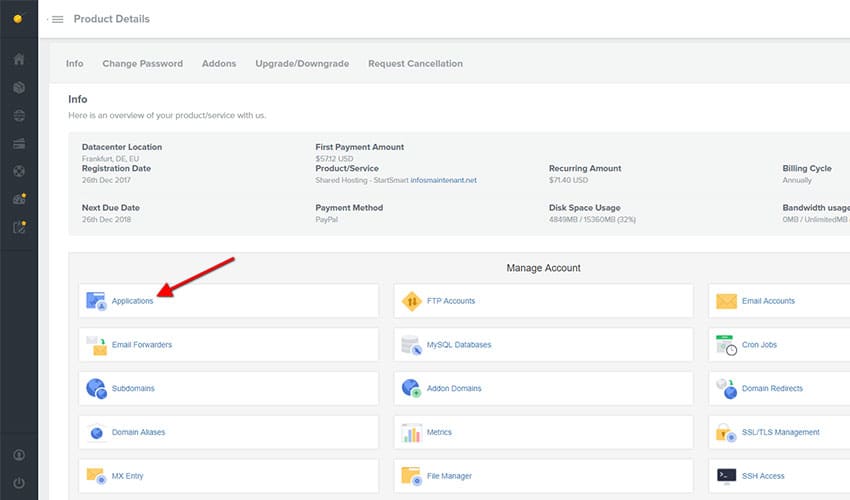The width and height of the screenshot is (850, 500).
Task: Open the Change Password tab
Action: pos(143,63)
